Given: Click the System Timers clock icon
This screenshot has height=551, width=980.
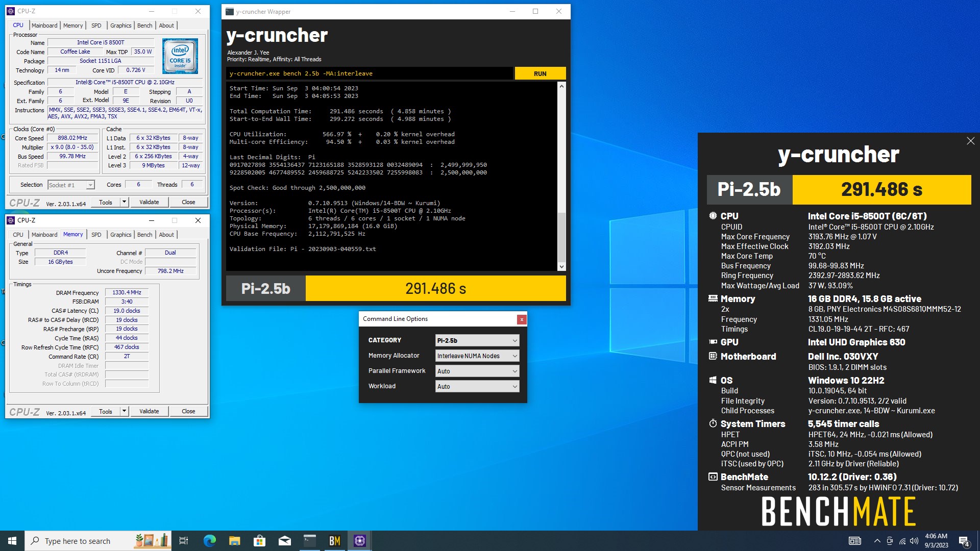Looking at the screenshot, I should click(x=713, y=423).
